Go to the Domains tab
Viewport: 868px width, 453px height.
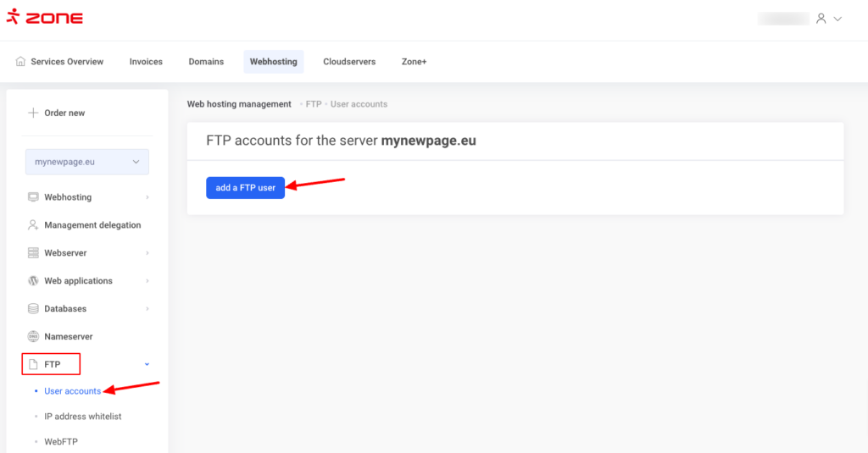point(206,62)
